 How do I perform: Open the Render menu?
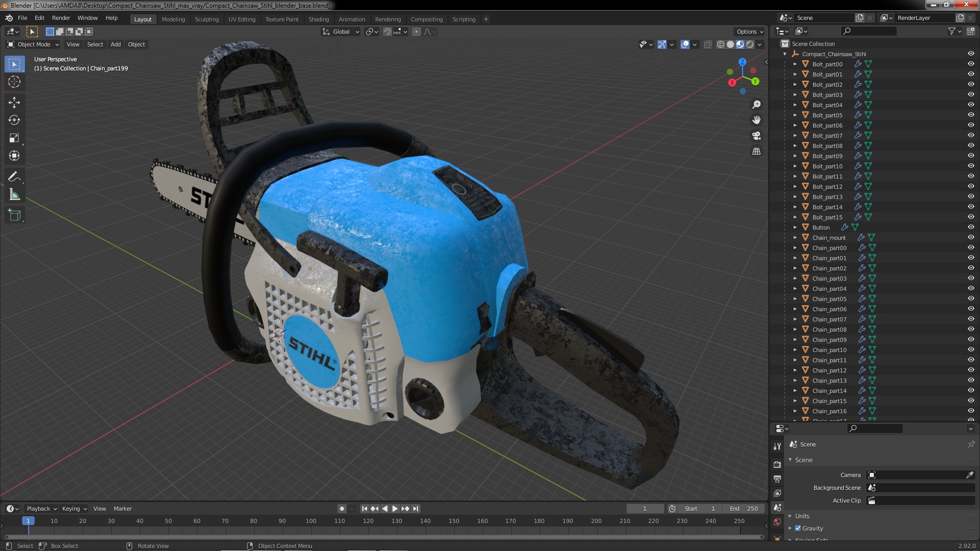(61, 18)
